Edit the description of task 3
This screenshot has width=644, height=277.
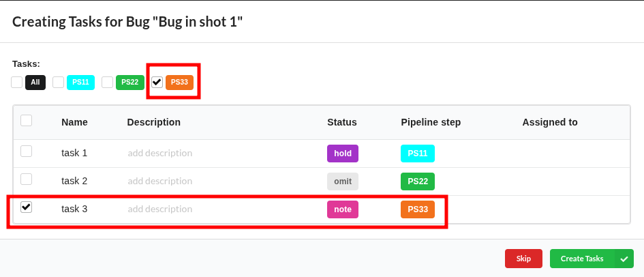(x=160, y=209)
